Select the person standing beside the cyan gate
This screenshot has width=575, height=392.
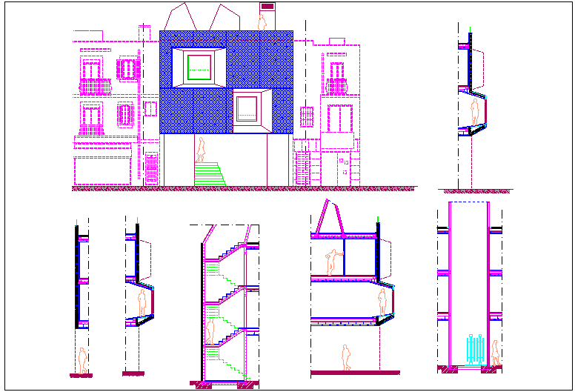tap(495, 353)
